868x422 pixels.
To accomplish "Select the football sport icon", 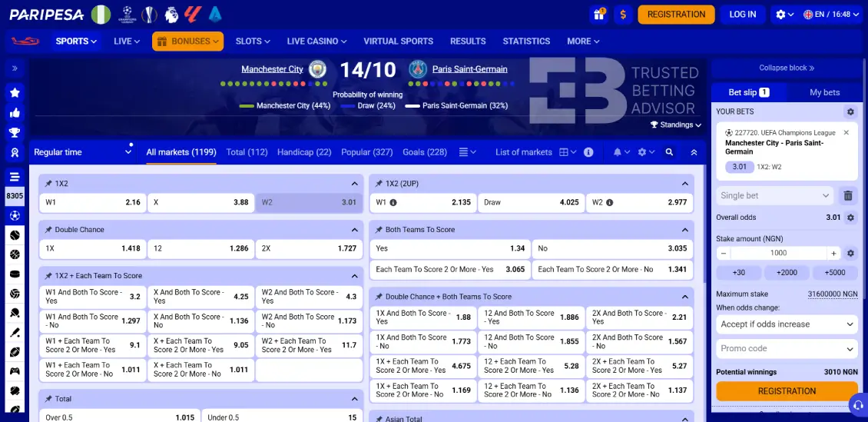I will [x=15, y=215].
